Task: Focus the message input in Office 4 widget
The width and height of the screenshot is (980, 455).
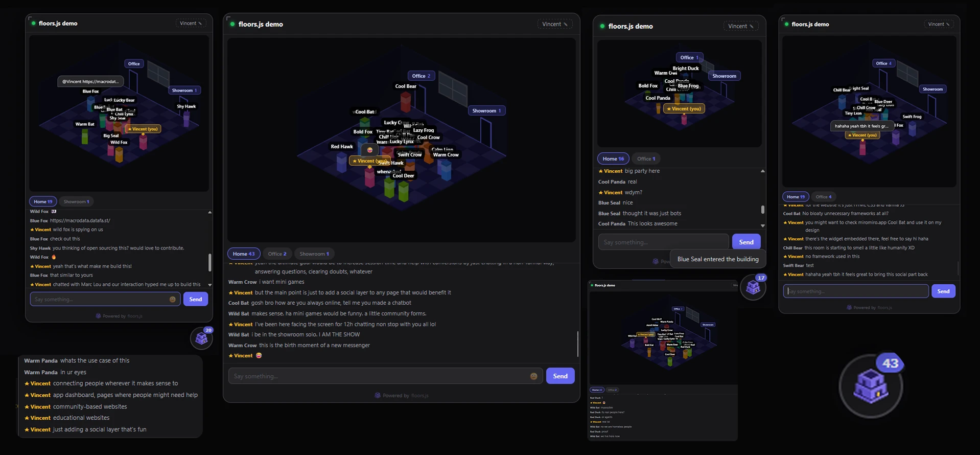Action: pyautogui.click(x=856, y=291)
